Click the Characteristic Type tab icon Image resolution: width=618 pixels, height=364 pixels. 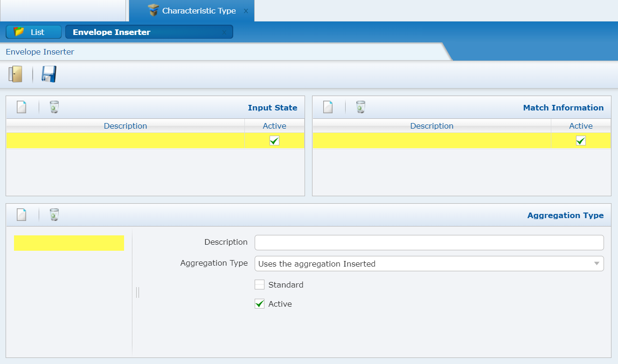click(x=153, y=11)
